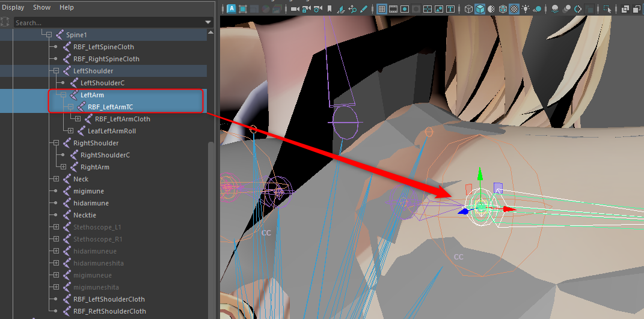The width and height of the screenshot is (644, 319).
Task: Click the dimmed Depth of Field squares icon
Action: coord(590,8)
